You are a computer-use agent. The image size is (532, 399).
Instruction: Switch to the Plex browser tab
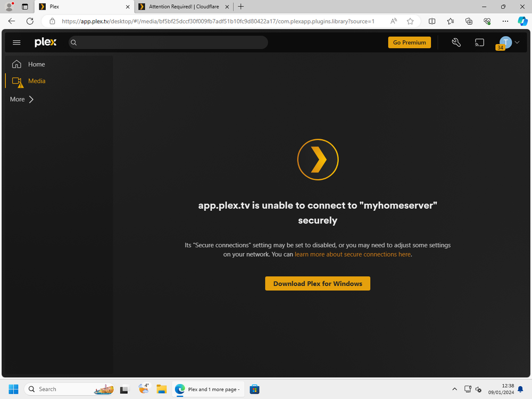[84, 7]
